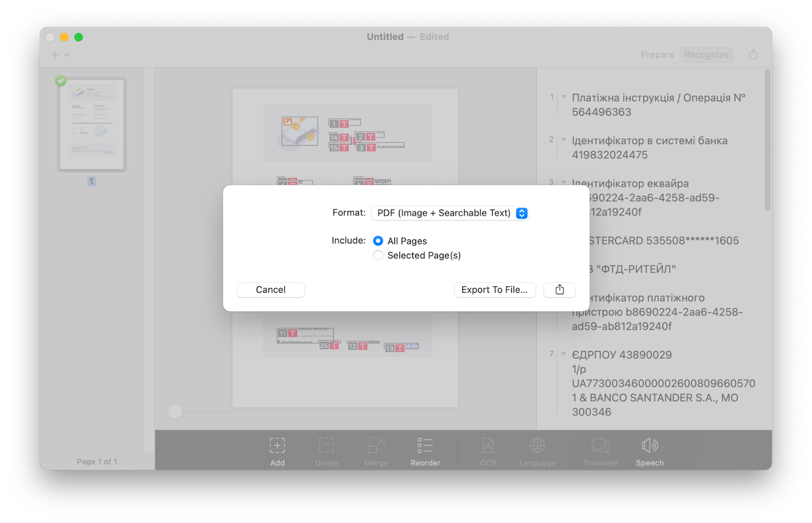Click the share icon in export dialog
Screen dimensions: 812x523
click(x=559, y=290)
